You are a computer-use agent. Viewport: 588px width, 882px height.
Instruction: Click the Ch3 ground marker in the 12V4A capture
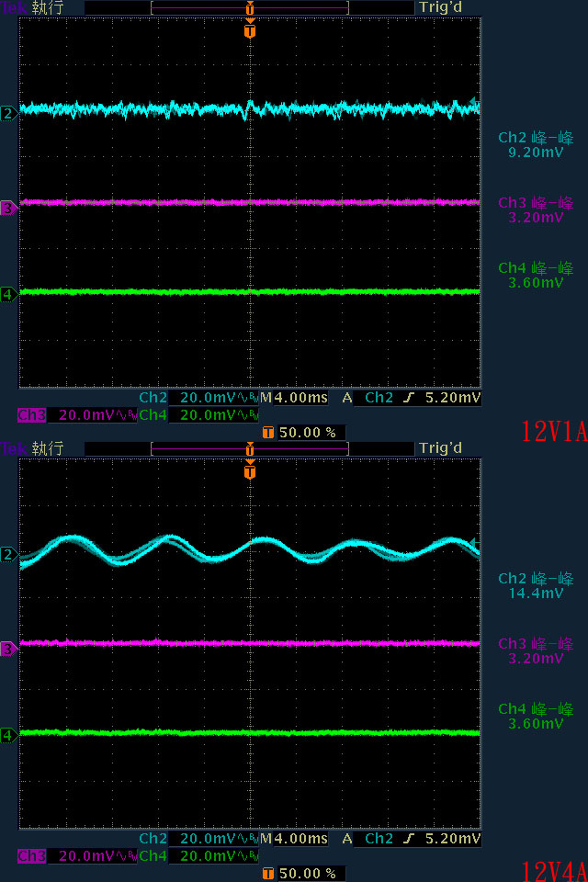pos(8,650)
